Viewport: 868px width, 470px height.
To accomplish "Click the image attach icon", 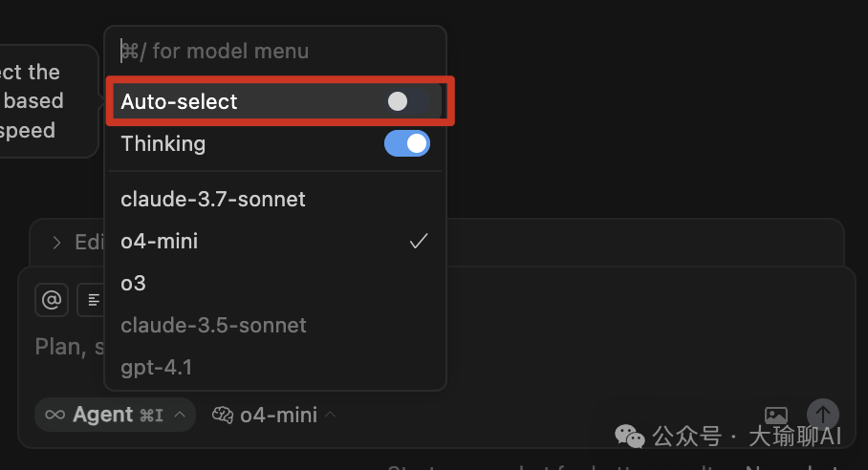I will pos(776,415).
